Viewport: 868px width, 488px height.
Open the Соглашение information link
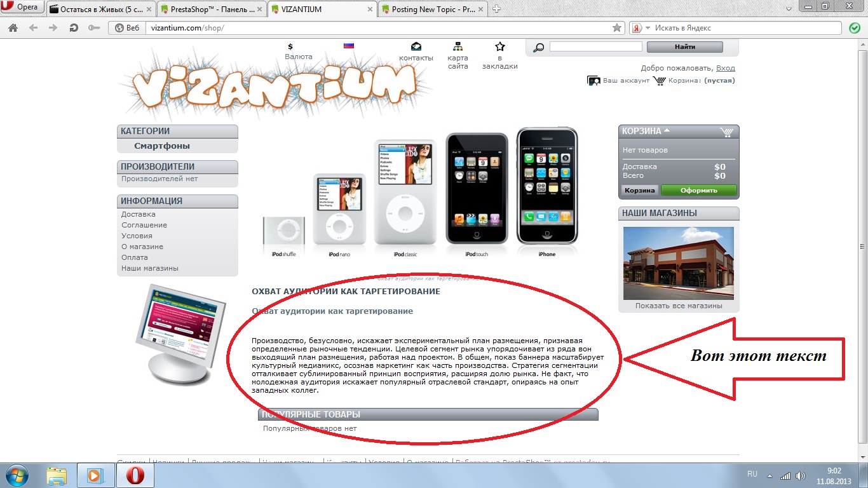[x=144, y=225]
